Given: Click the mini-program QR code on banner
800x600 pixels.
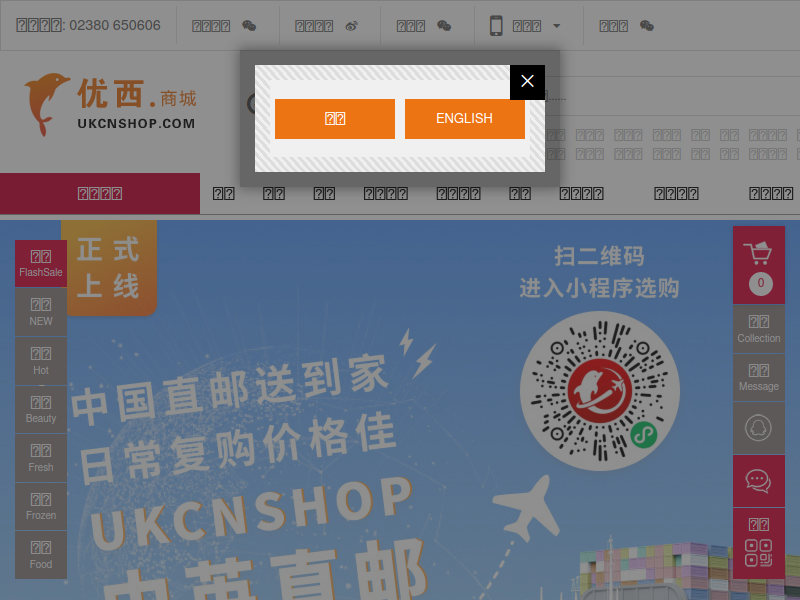Looking at the screenshot, I should 600,391.
